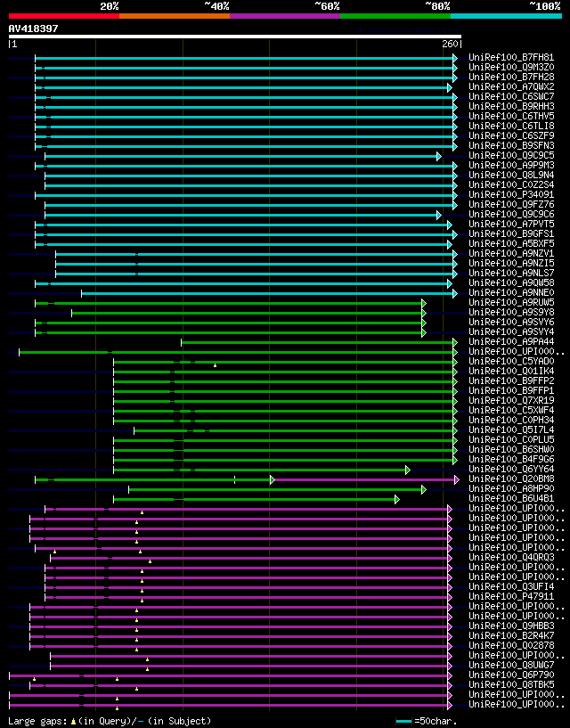Click the UniRef100_P34091 alignment bar

point(246,195)
